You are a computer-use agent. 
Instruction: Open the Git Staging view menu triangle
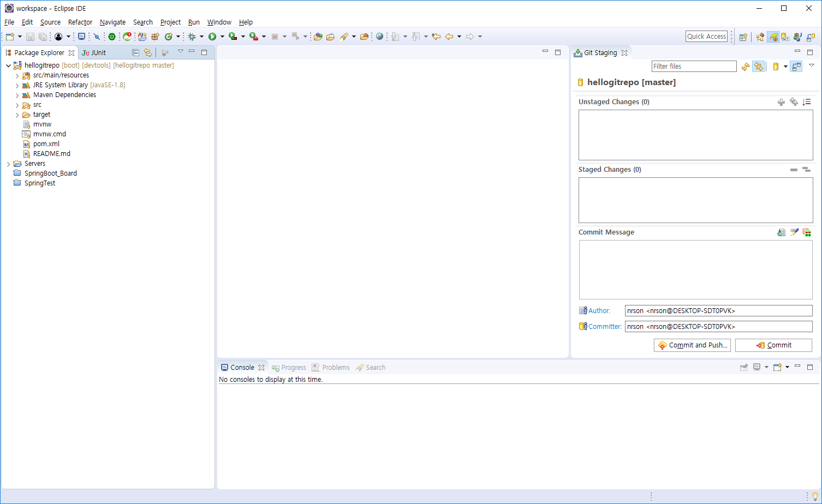coord(812,65)
